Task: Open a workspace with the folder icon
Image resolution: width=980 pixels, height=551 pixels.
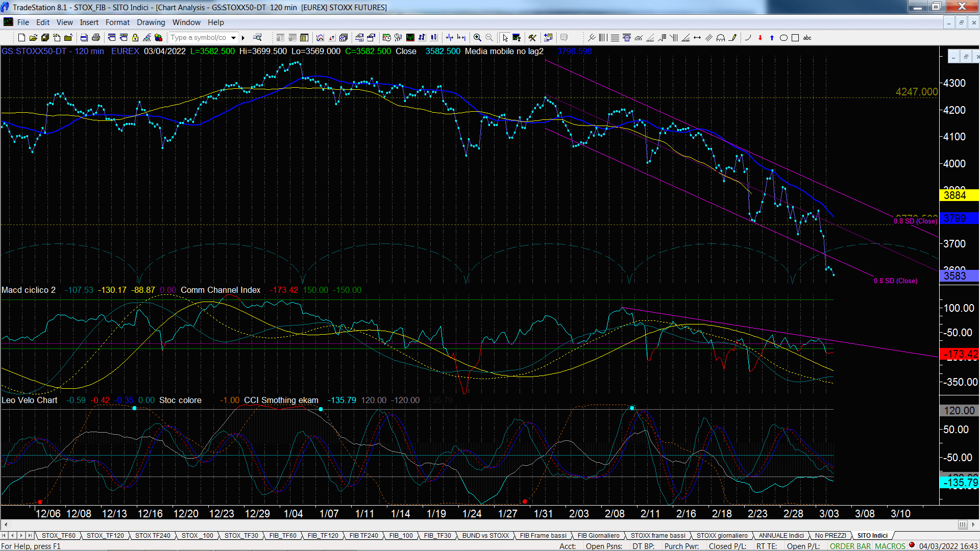Action: tap(33, 37)
